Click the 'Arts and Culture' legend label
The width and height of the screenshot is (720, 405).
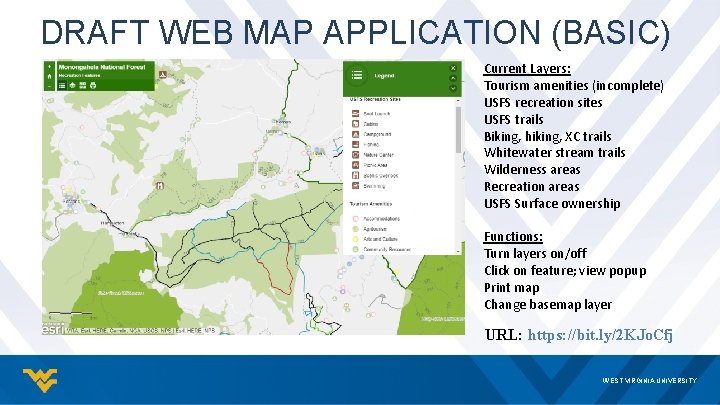pyautogui.click(x=381, y=239)
